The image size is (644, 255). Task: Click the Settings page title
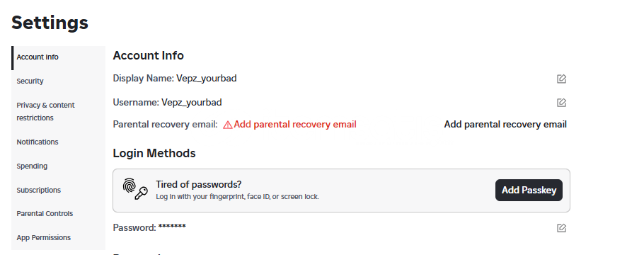pos(50,22)
